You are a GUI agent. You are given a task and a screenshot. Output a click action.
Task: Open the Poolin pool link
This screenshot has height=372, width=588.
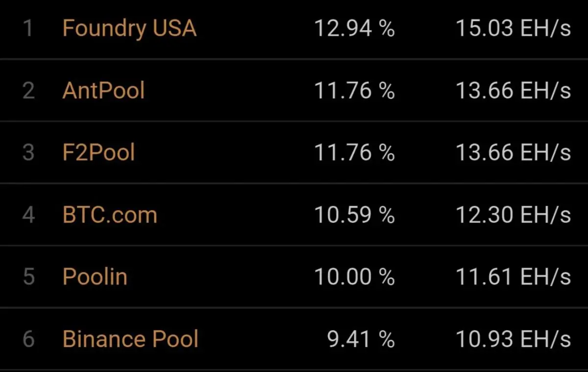point(95,277)
